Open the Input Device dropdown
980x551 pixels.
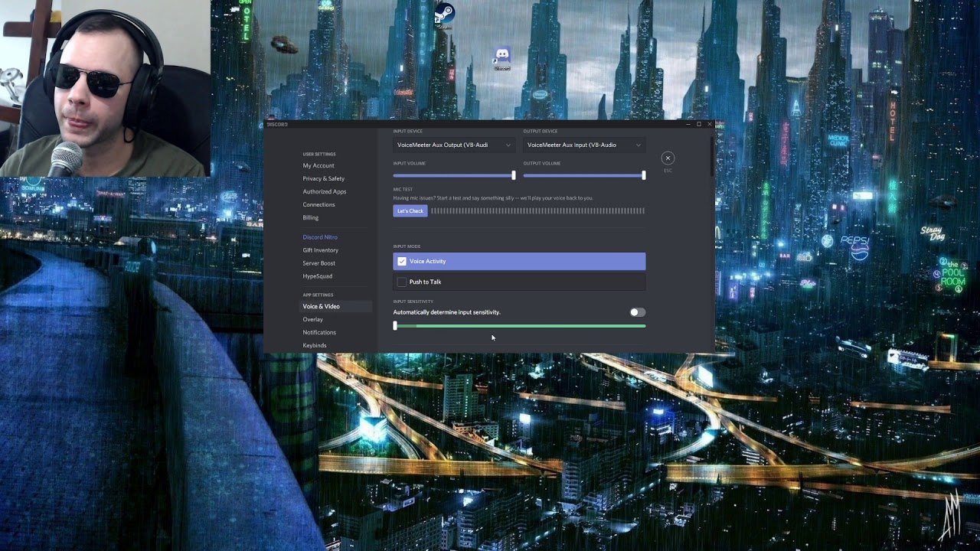[x=453, y=145]
